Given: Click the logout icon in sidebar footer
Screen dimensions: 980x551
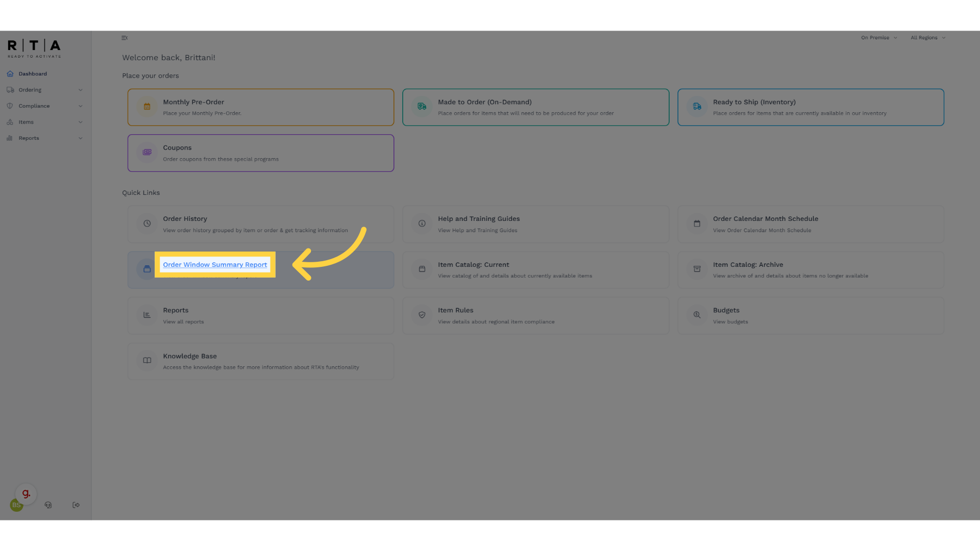Looking at the screenshot, I should (x=76, y=505).
